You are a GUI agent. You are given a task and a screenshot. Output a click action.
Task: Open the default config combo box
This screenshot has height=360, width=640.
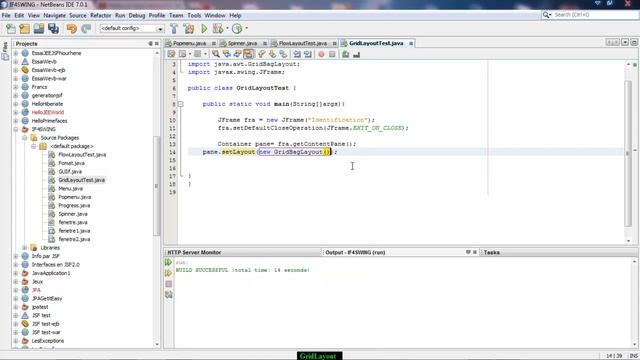coord(131,29)
